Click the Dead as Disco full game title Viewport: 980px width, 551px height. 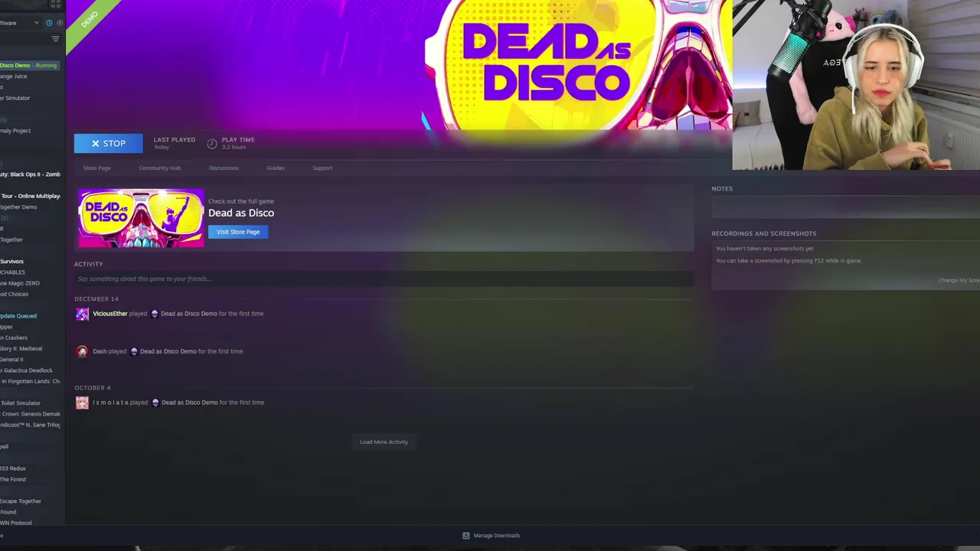(241, 213)
